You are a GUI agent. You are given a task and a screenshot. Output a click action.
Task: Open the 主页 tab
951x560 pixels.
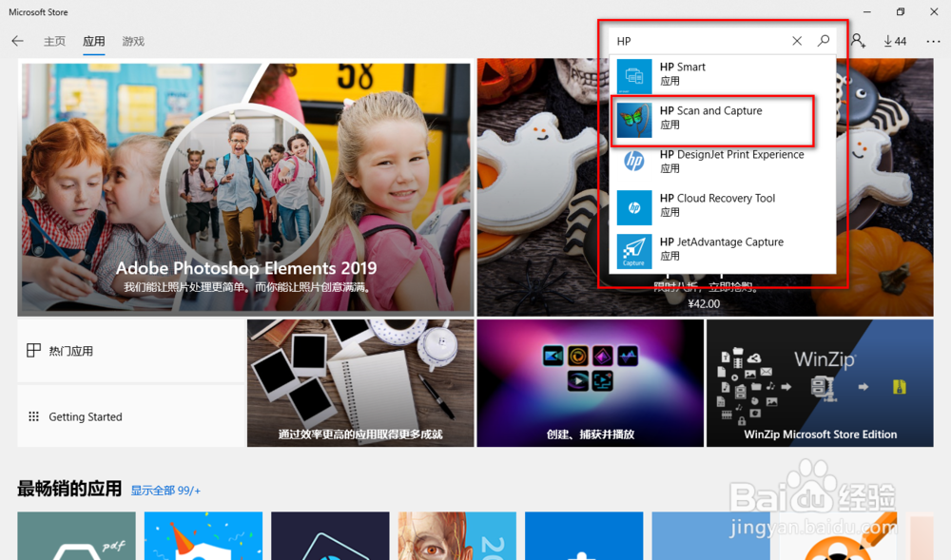pyautogui.click(x=54, y=41)
